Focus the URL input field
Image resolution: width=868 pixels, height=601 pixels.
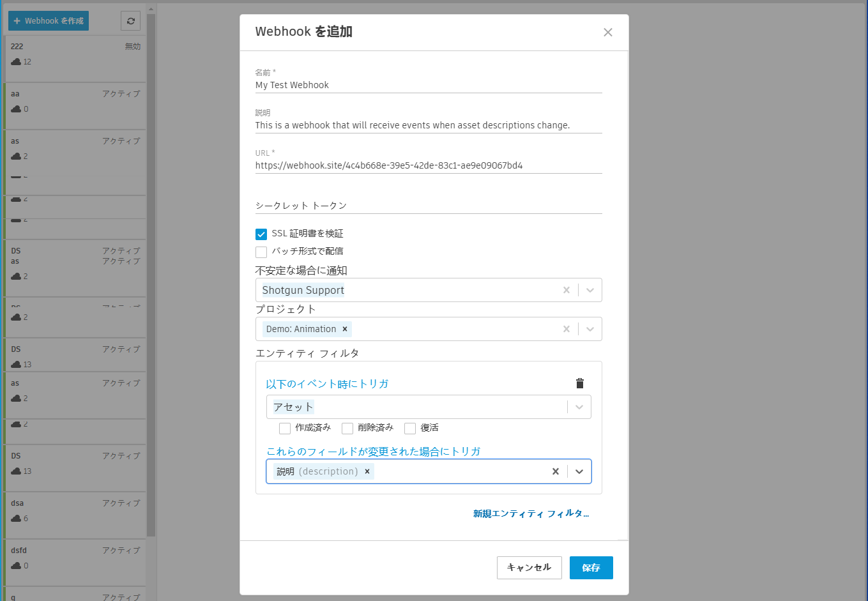429,165
